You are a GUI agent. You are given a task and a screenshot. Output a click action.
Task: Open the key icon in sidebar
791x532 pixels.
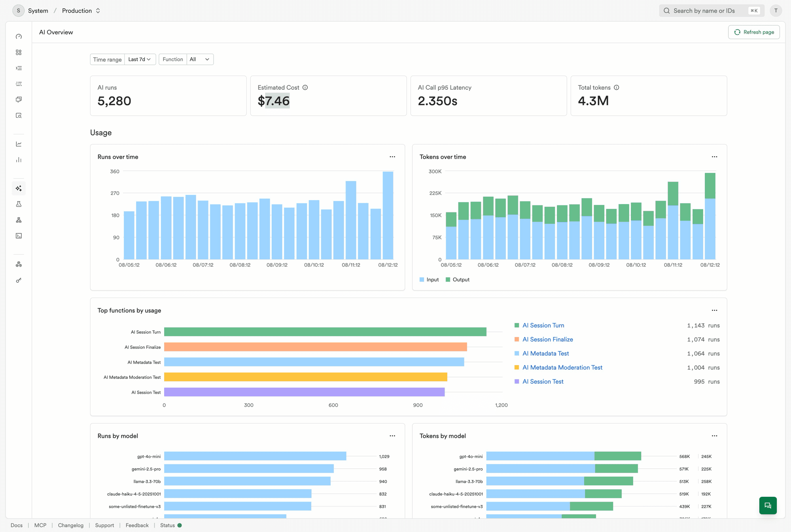(19, 280)
